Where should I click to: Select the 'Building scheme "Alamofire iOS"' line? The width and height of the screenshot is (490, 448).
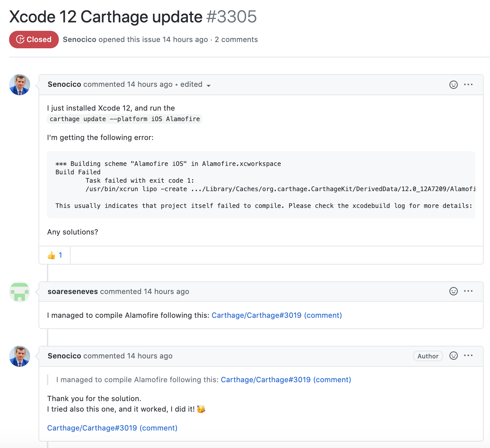[168, 164]
